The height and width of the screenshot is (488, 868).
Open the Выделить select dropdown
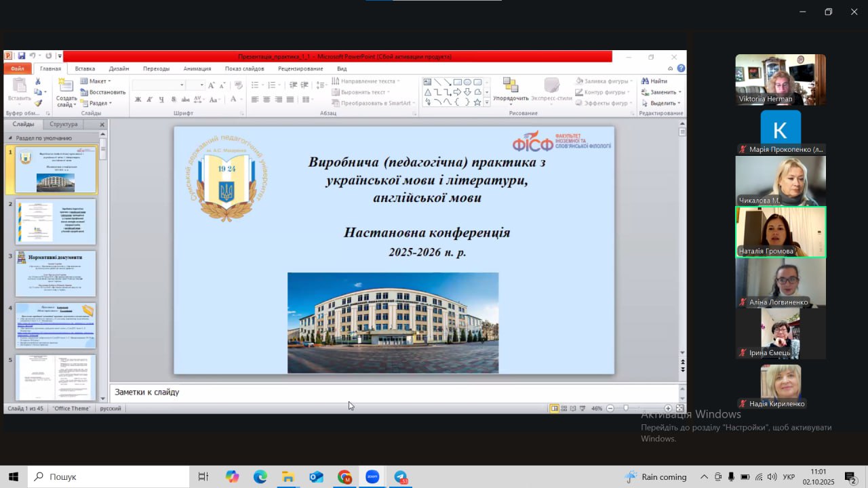[x=662, y=103]
